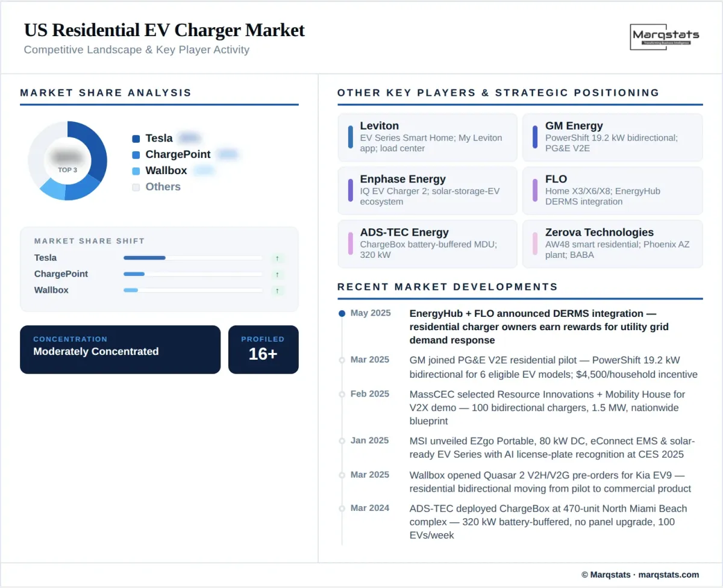Toggle Wallbox's growth arrow indicator
Screen dimensions: 723x588
tap(278, 290)
